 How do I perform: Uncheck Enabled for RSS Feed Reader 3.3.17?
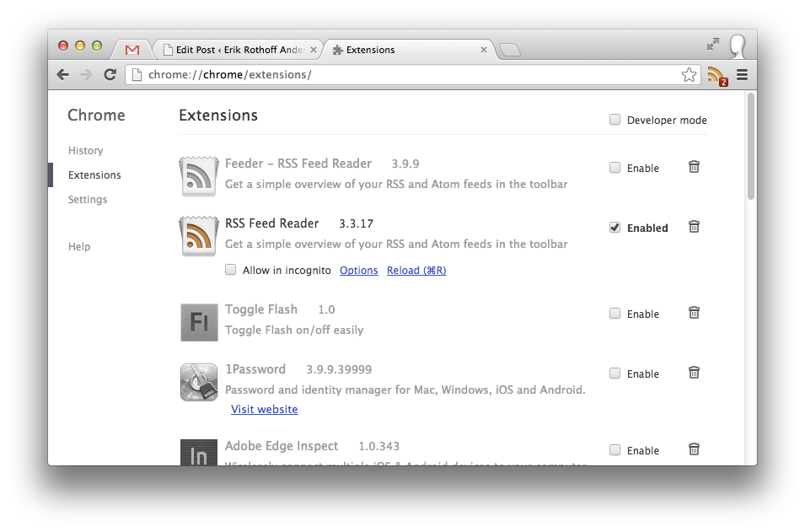tap(614, 228)
